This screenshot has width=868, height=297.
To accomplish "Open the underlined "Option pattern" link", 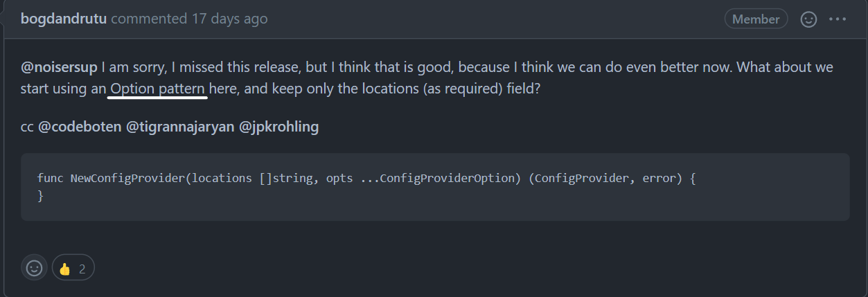I will click(157, 89).
